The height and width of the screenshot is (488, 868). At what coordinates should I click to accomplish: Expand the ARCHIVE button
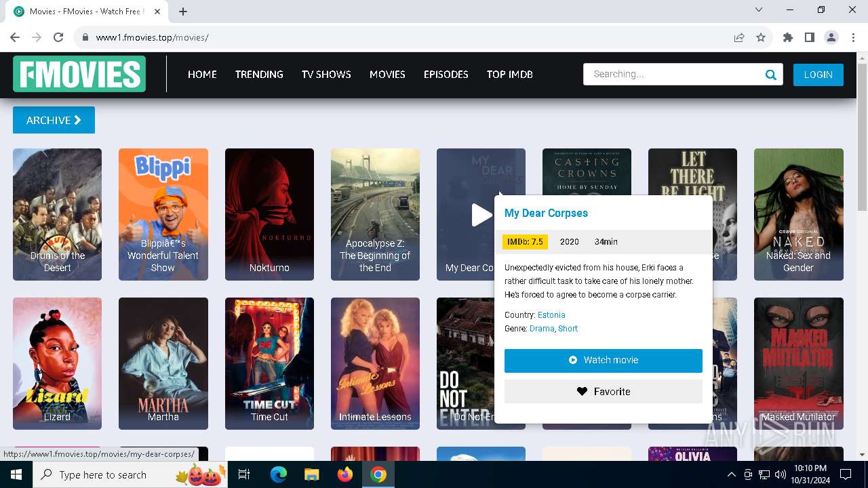coord(54,120)
